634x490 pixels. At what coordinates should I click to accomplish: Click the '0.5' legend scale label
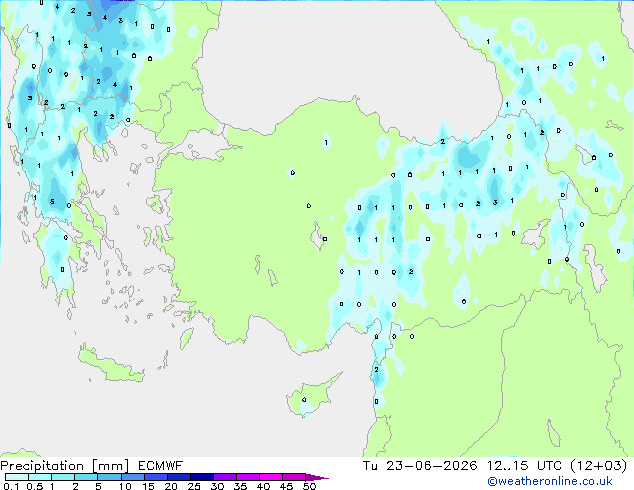tap(34, 486)
